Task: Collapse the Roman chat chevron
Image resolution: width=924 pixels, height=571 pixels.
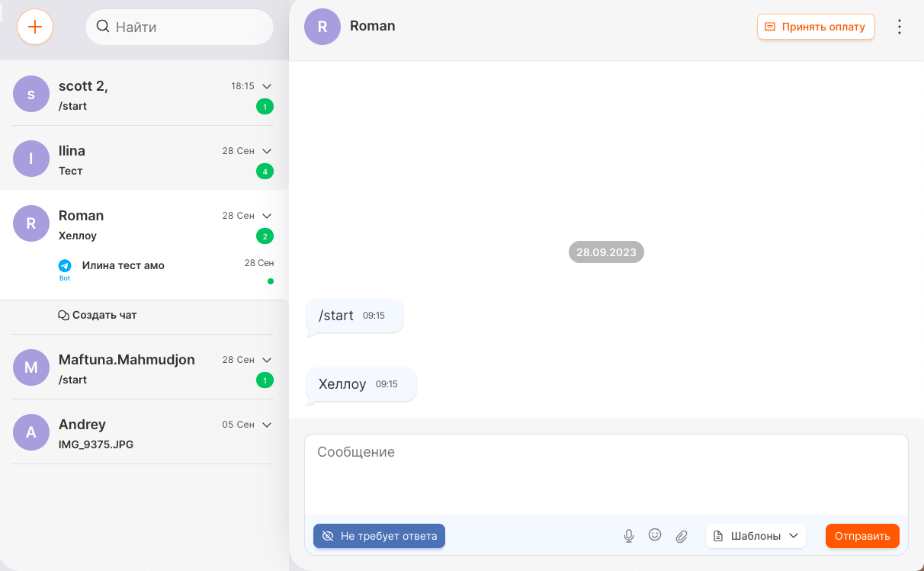Action: click(x=267, y=216)
